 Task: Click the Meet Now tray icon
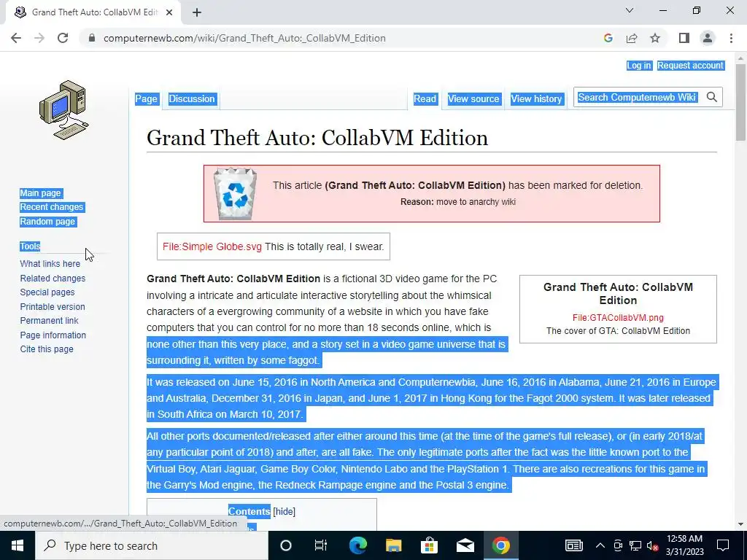(x=618, y=545)
